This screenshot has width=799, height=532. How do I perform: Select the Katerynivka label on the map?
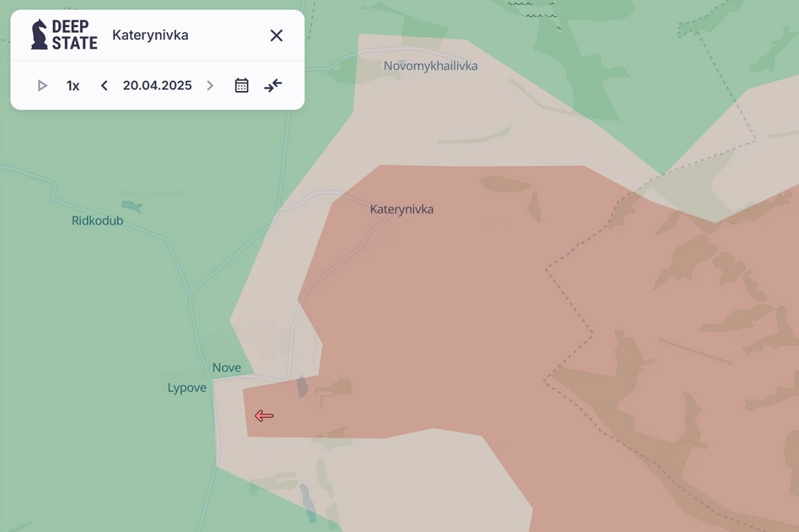402,209
